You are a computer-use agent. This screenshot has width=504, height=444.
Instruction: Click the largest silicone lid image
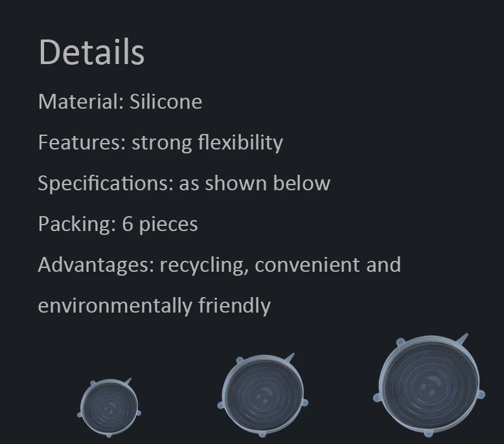[429, 385]
